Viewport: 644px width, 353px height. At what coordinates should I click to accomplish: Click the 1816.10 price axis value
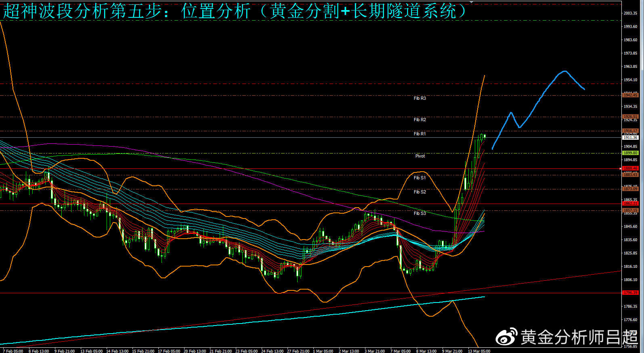(630, 267)
